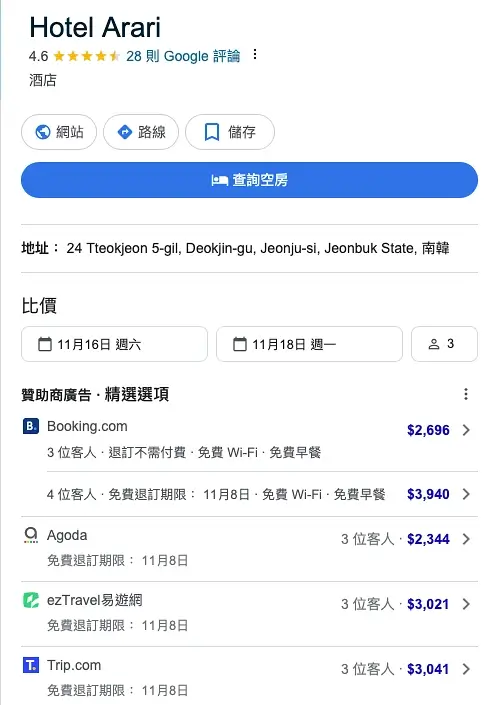Click the bed icon in 查詢空房 button
501x705 pixels.
point(219,180)
